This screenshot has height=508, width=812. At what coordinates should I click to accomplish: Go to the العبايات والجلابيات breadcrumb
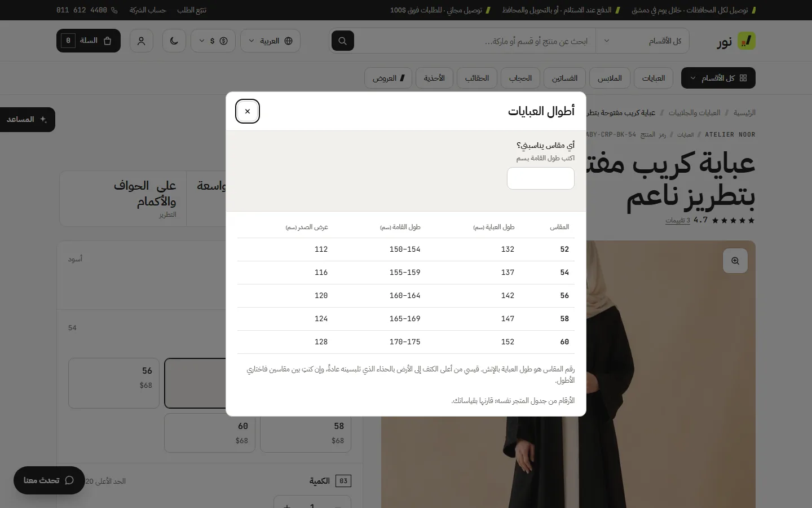pos(694,113)
